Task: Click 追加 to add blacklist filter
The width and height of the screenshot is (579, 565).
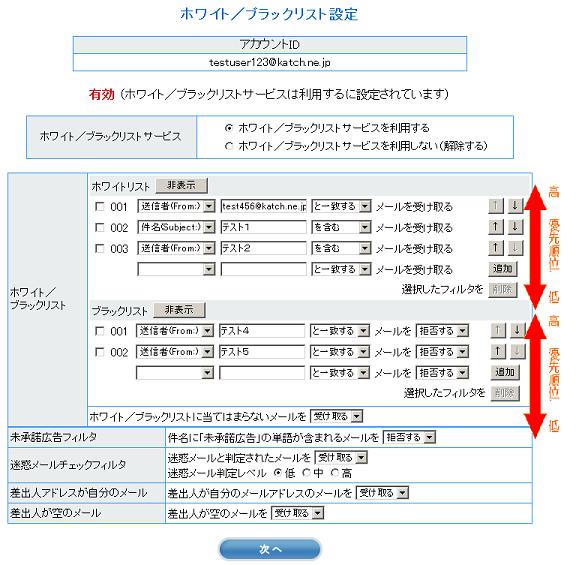Action: coord(505,372)
